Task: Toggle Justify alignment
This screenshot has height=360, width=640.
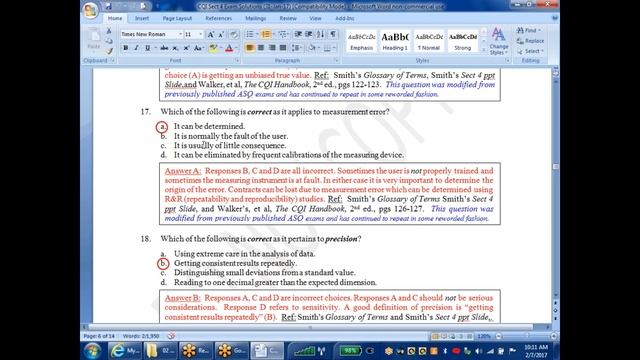Action: pos(283,48)
